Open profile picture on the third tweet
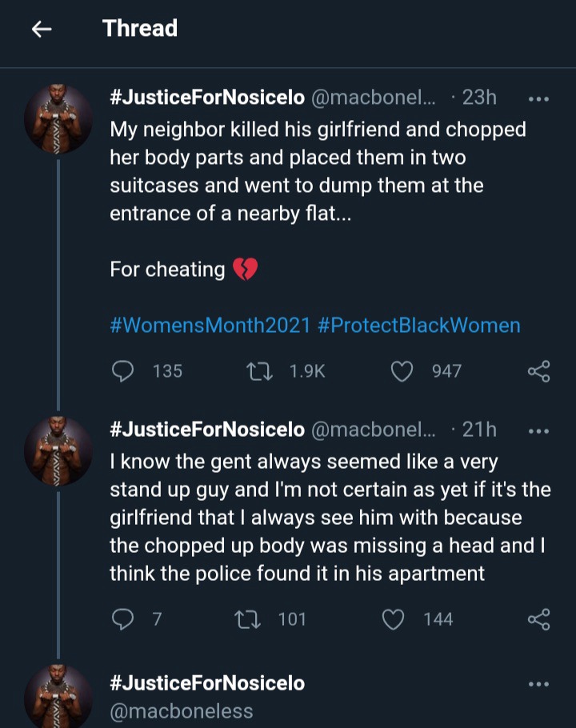This screenshot has height=728, width=576. [58, 697]
